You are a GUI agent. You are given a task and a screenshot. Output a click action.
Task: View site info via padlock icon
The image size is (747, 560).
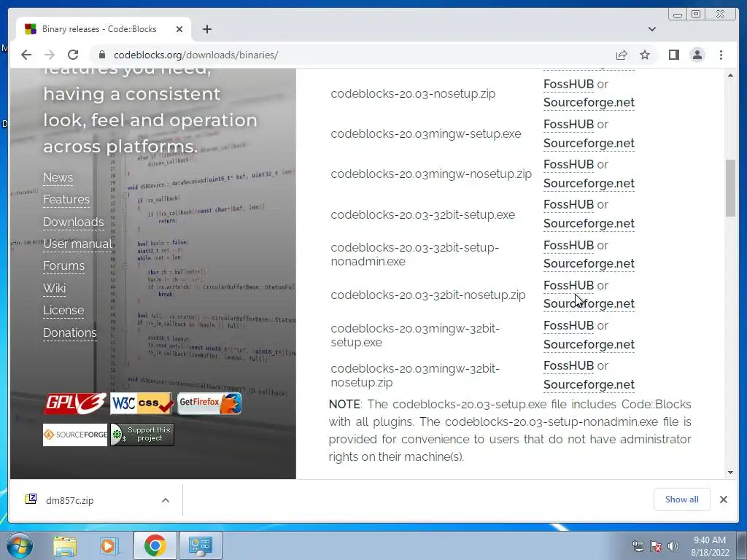101,55
